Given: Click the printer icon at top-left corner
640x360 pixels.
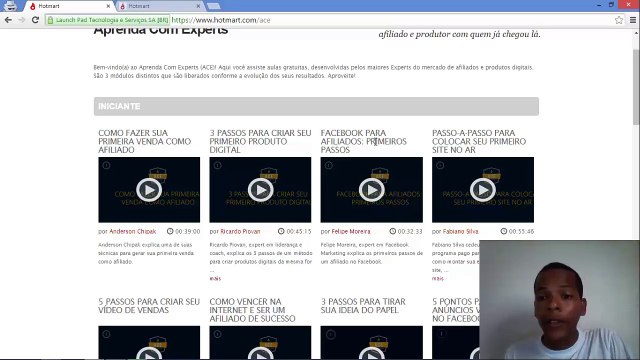Looking at the screenshot, I should tap(10, 6).
